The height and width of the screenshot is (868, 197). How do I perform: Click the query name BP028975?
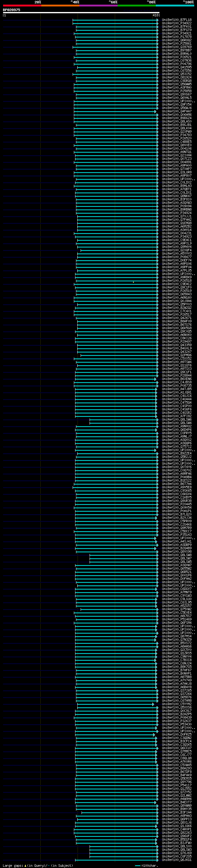tap(11, 10)
